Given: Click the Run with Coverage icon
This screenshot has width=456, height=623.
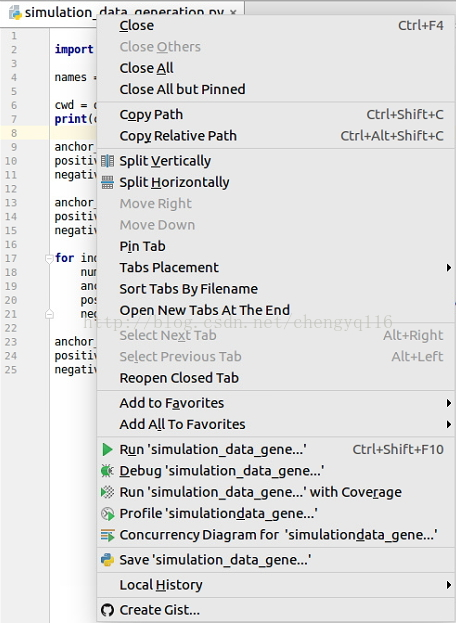Looking at the screenshot, I should pos(107,492).
